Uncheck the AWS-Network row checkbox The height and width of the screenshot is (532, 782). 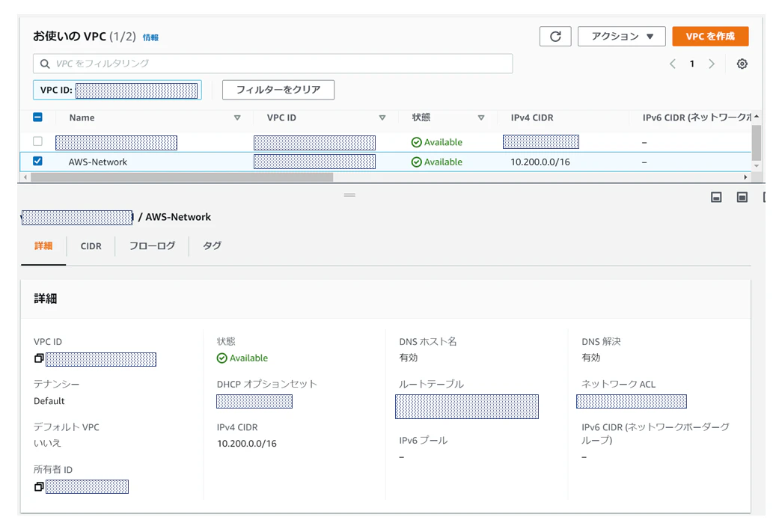click(37, 161)
